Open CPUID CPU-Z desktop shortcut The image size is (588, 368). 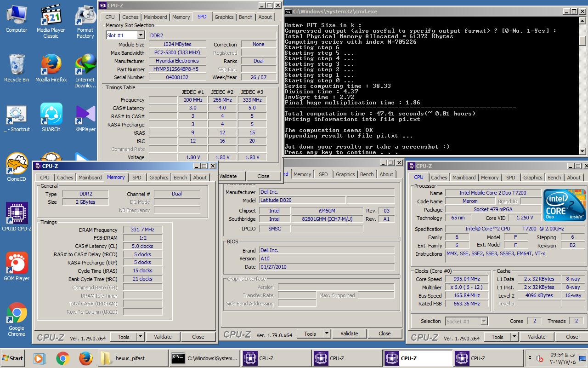pos(17,217)
